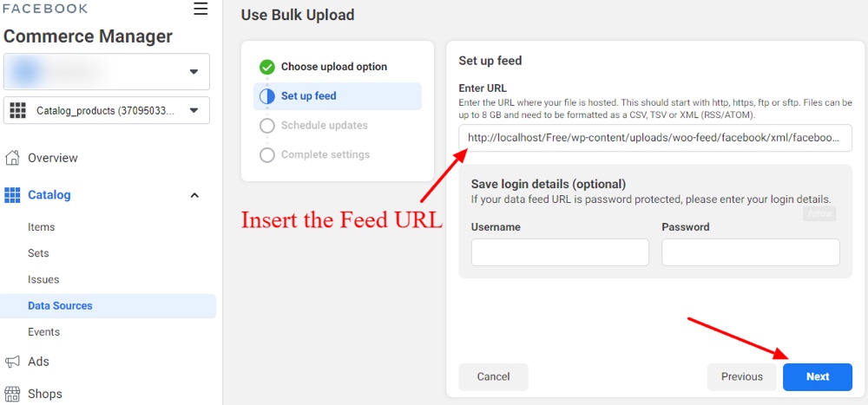Collapse the Catalog section chevron

coord(194,195)
